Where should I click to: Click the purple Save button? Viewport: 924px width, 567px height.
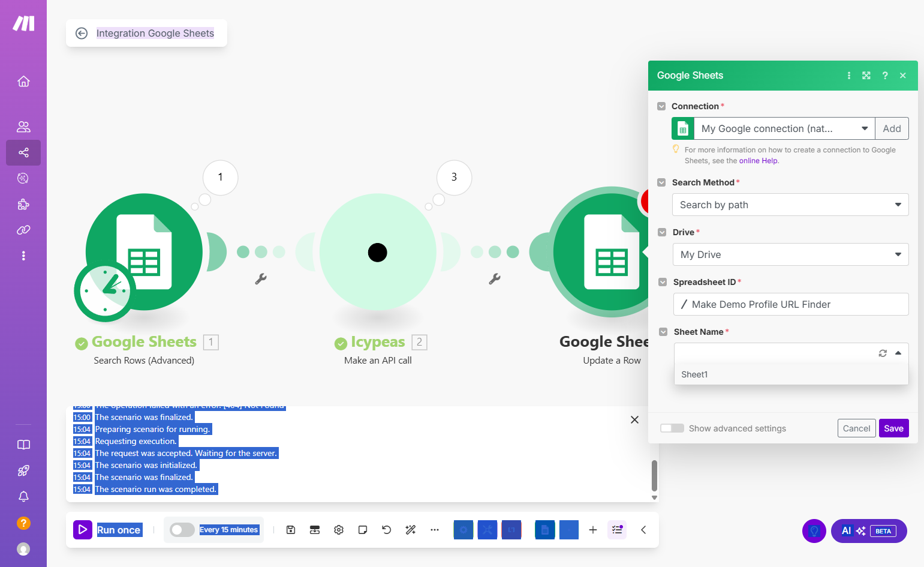893,428
